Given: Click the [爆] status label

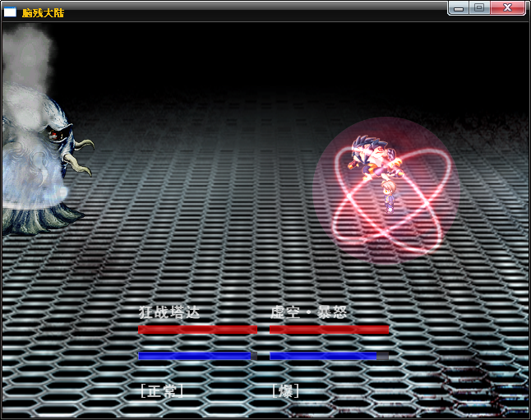Looking at the screenshot, I should (x=285, y=391).
